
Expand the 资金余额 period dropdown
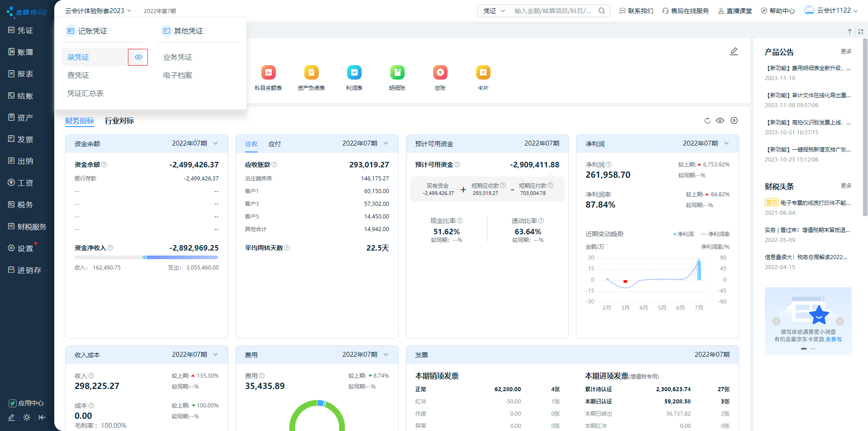click(x=216, y=143)
